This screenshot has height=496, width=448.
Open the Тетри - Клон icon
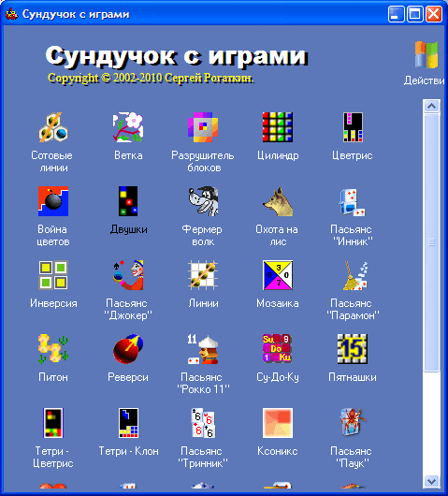128,423
